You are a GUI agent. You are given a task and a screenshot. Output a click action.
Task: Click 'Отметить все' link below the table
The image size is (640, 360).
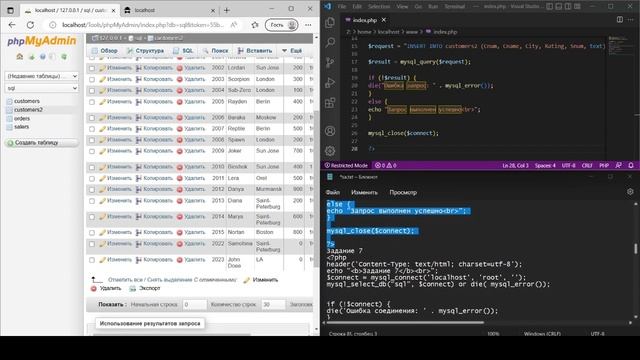[x=125, y=280]
